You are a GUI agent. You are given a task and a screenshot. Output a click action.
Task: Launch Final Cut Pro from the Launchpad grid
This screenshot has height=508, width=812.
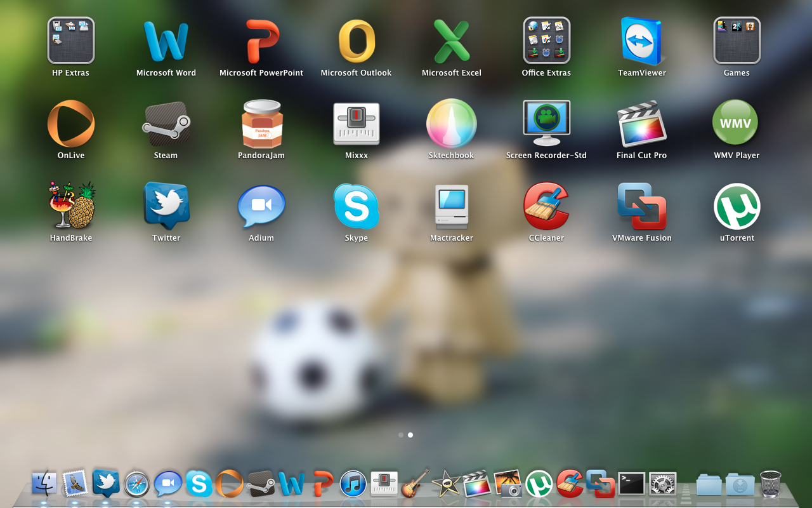pos(642,123)
